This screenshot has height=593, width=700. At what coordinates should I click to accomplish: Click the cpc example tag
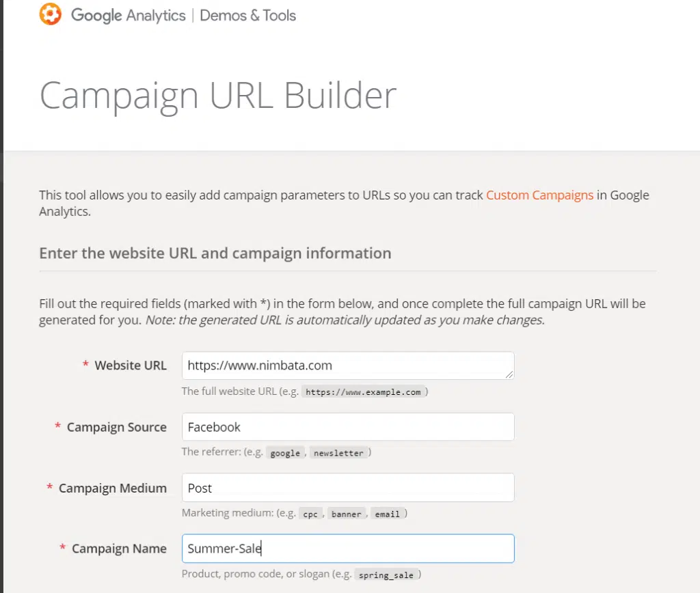pyautogui.click(x=310, y=513)
